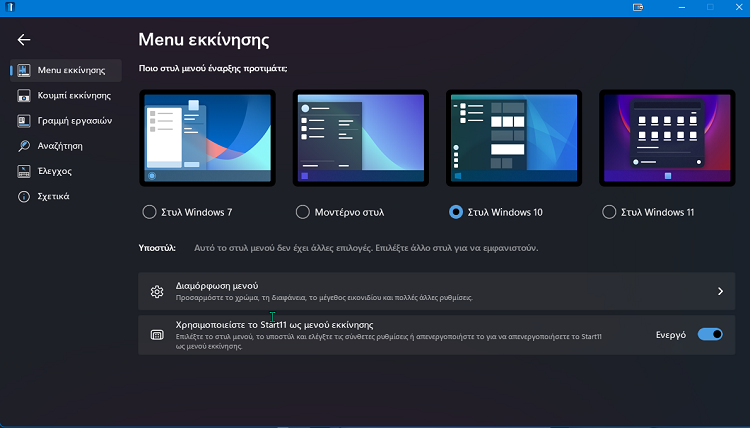The image size is (750, 428).
Task: Click the Ενεργό status label
Action: click(x=671, y=335)
